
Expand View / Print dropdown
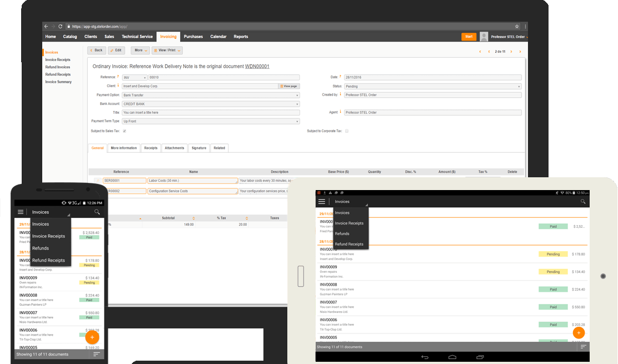[167, 51]
